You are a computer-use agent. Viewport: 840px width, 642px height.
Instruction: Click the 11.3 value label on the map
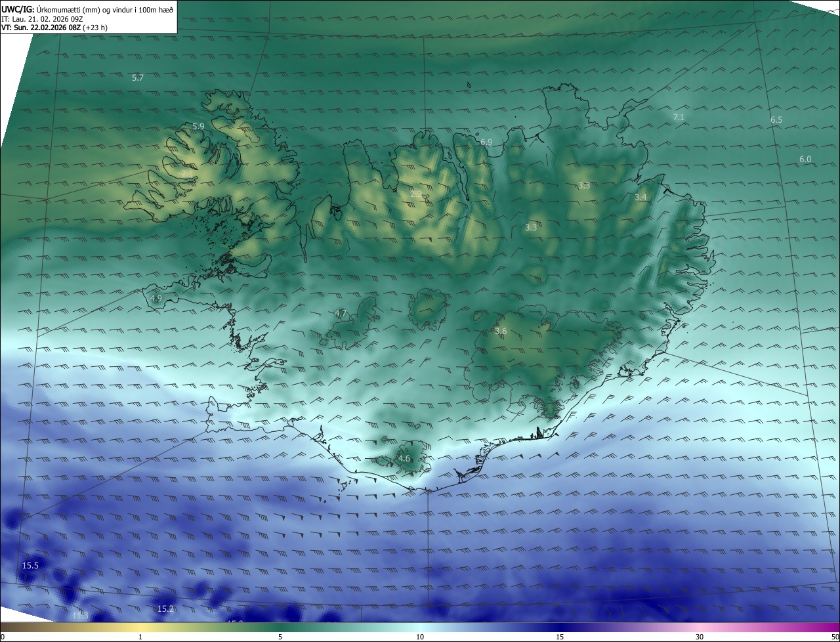(x=80, y=615)
